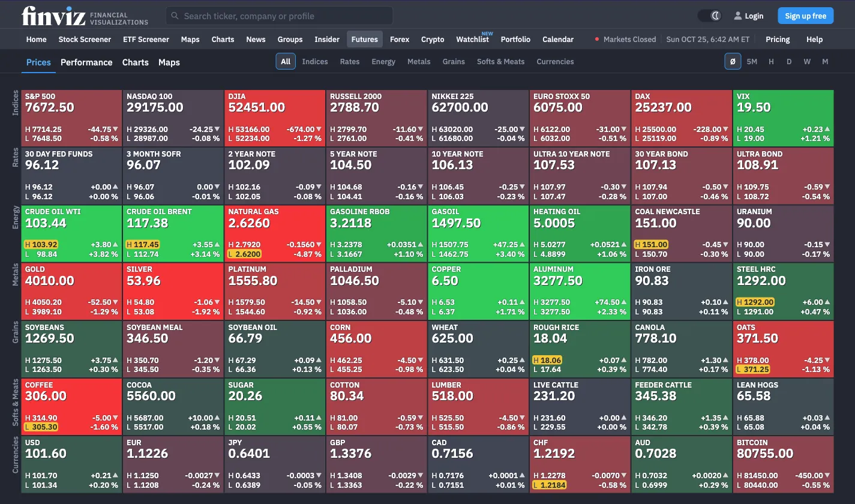The width and height of the screenshot is (855, 504).
Task: Open the Bitcoin futures tile
Action: (783, 464)
